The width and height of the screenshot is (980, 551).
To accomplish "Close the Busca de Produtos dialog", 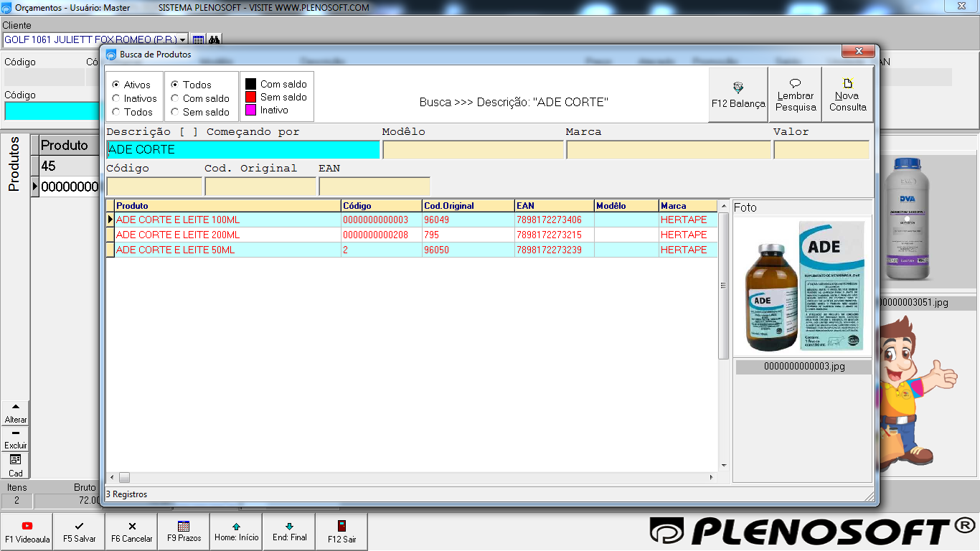I will point(858,51).
